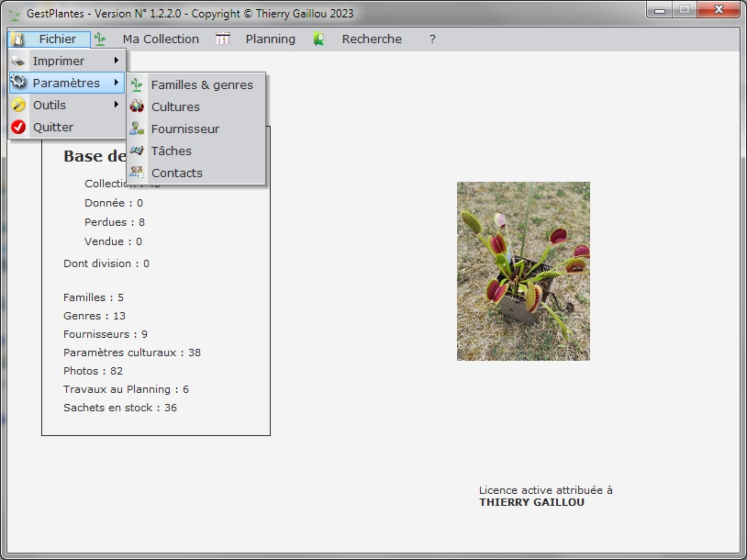Image resolution: width=747 pixels, height=560 pixels.
Task: Click 'Paramètres culturaux : 38' line
Action: [x=132, y=353]
